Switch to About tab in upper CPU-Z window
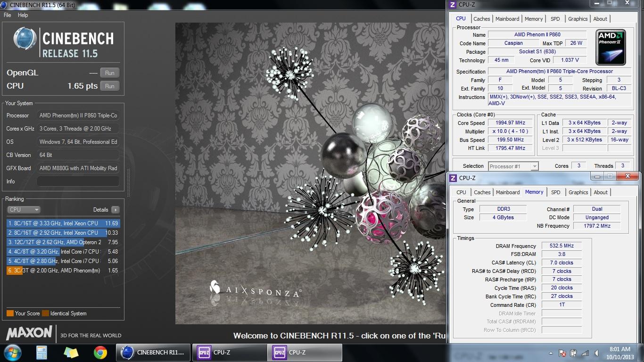 click(600, 19)
